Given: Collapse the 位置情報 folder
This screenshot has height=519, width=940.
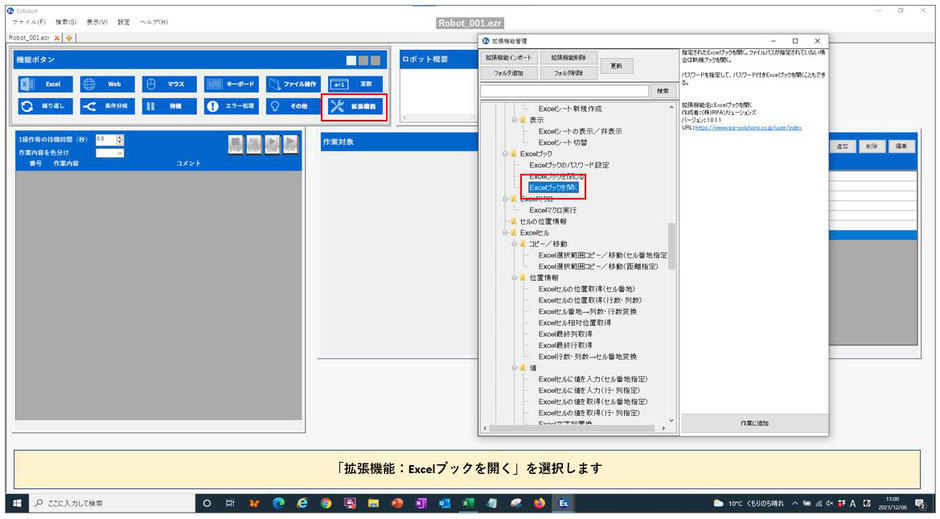Looking at the screenshot, I should tap(514, 277).
